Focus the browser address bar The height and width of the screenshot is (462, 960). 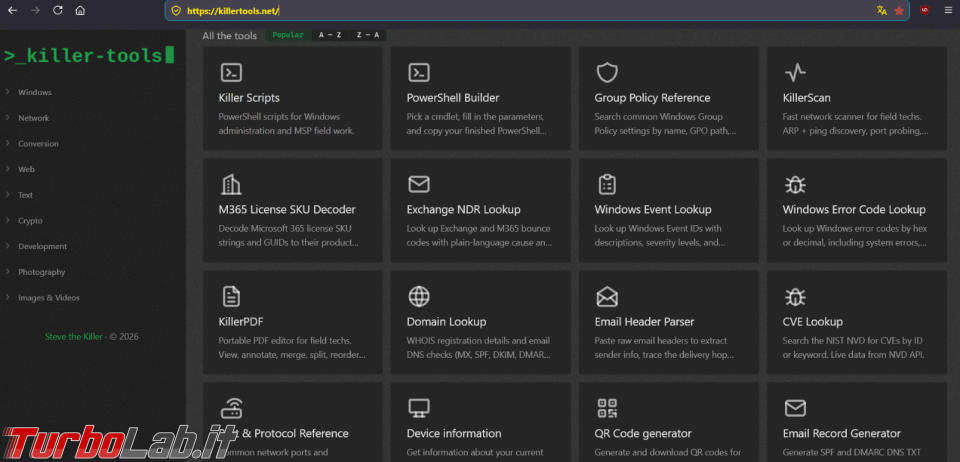pos(527,10)
